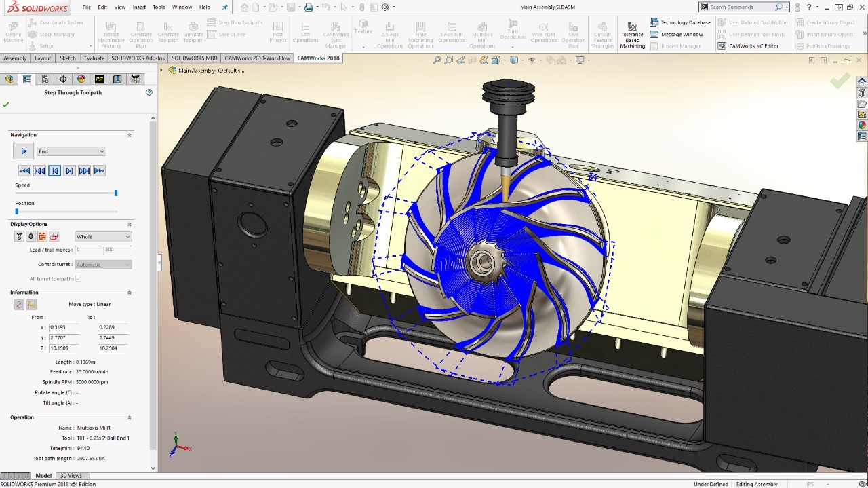Open the Step Through Toolpath help icon

149,92
